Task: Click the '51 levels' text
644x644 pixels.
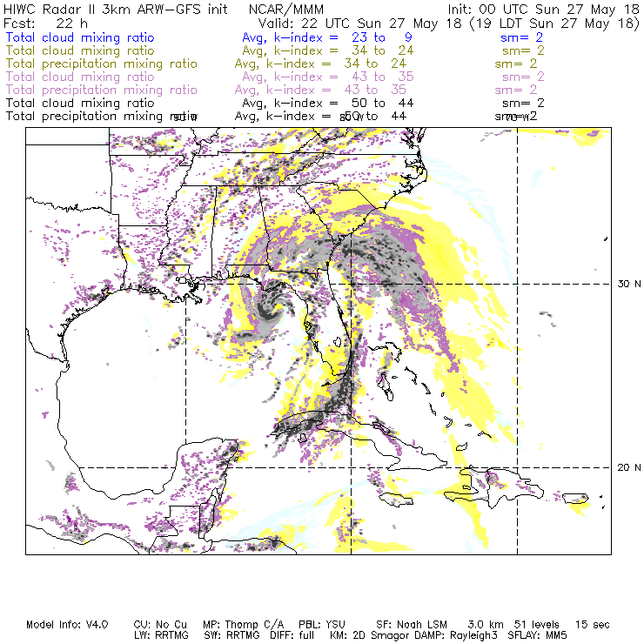Action: tap(537, 625)
